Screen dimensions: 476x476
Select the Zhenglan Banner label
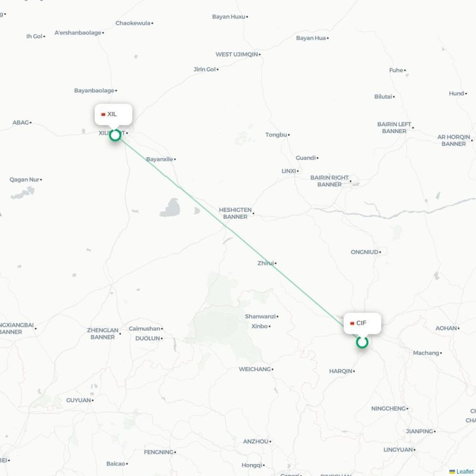coord(102,334)
